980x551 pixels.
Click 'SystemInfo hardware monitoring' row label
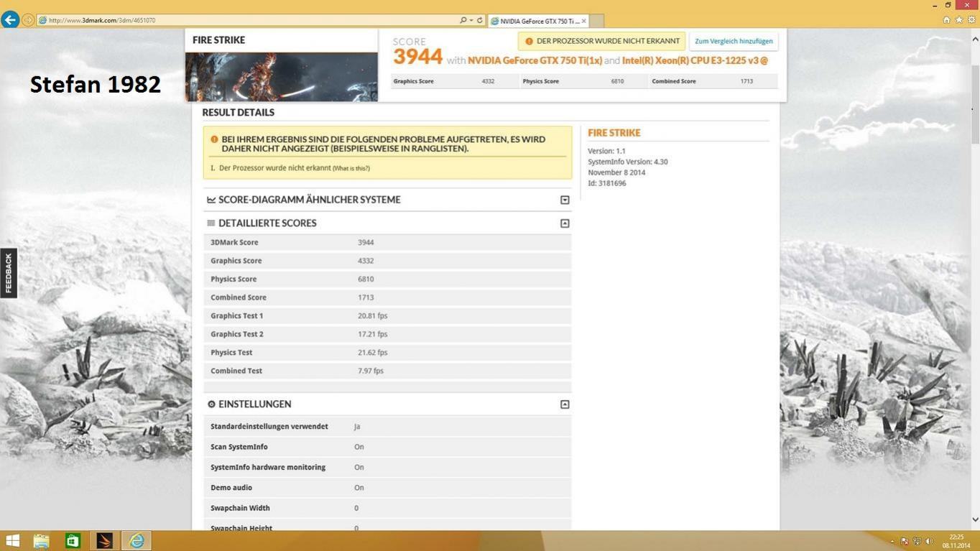click(268, 467)
